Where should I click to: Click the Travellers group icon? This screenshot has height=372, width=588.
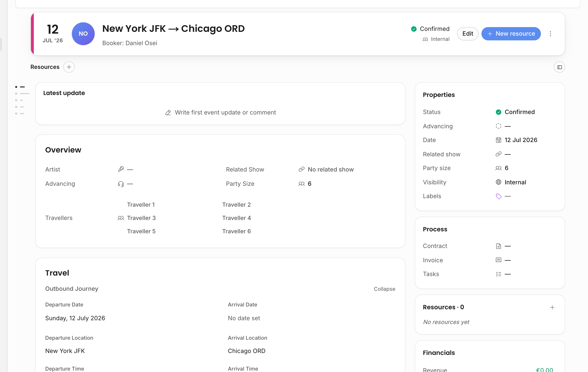pos(121,218)
